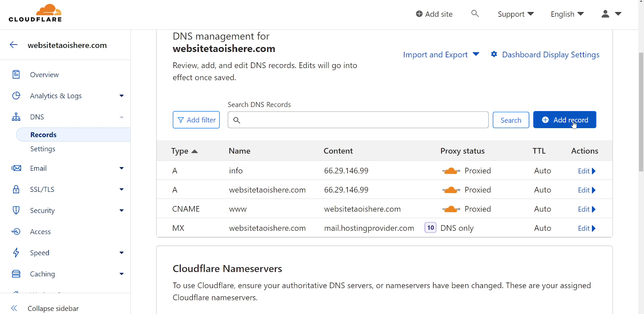Open the Support dropdown menu
Image resolution: width=644 pixels, height=314 pixels.
[516, 14]
